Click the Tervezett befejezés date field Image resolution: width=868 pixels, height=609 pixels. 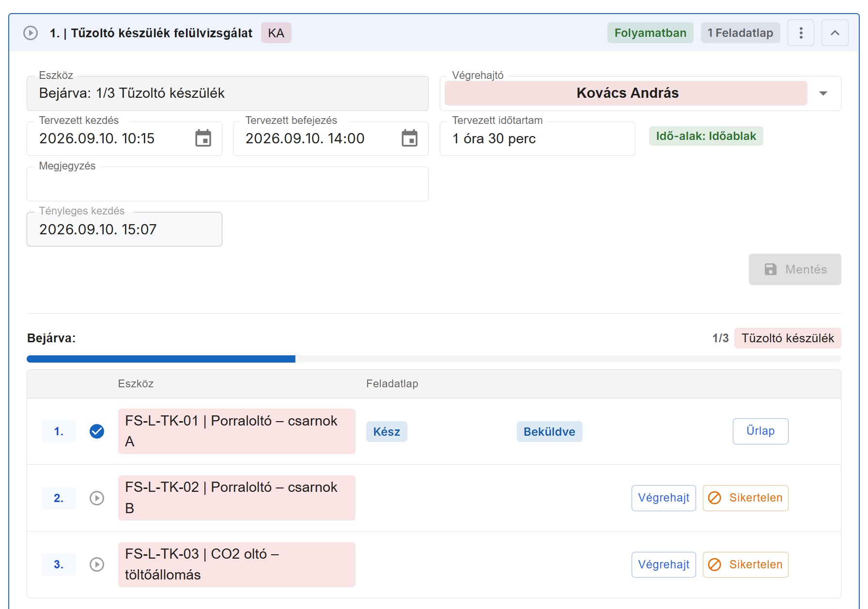coord(330,138)
